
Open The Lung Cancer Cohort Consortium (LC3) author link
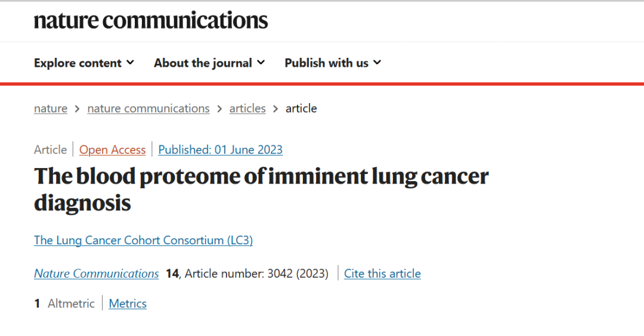point(143,240)
